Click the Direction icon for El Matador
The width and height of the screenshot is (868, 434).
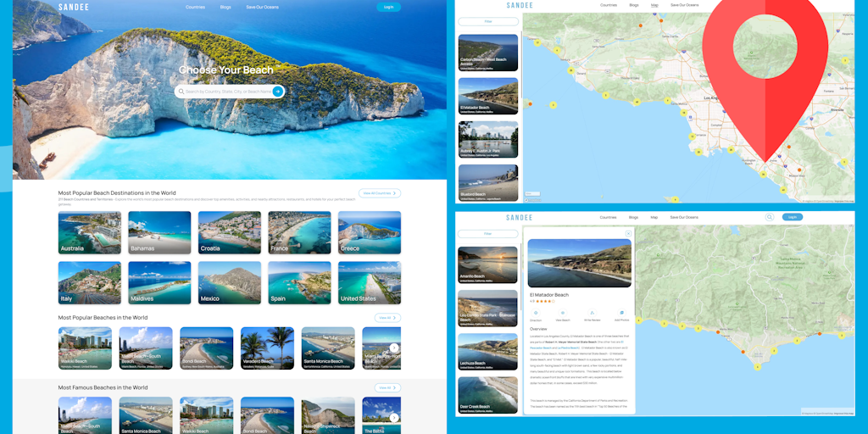535,314
